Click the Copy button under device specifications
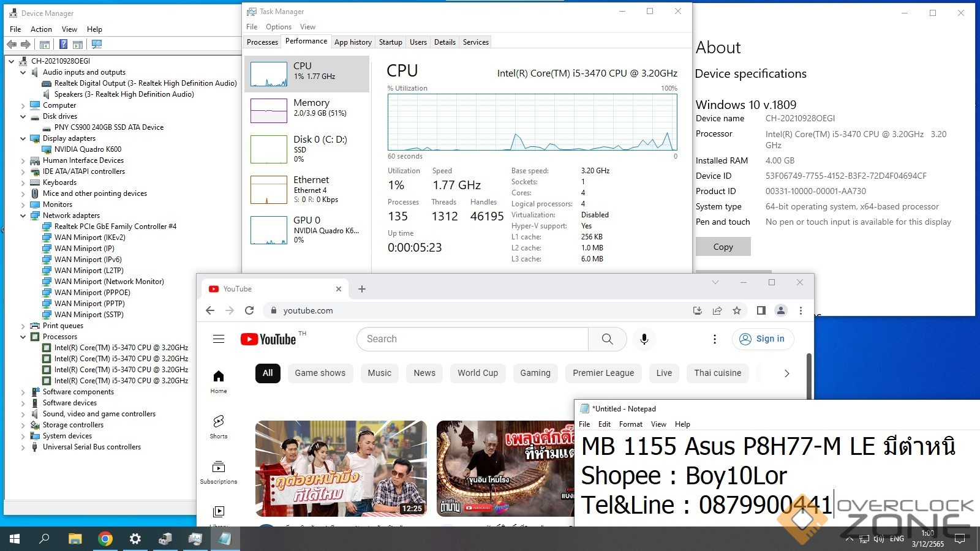The image size is (980, 551). click(723, 247)
